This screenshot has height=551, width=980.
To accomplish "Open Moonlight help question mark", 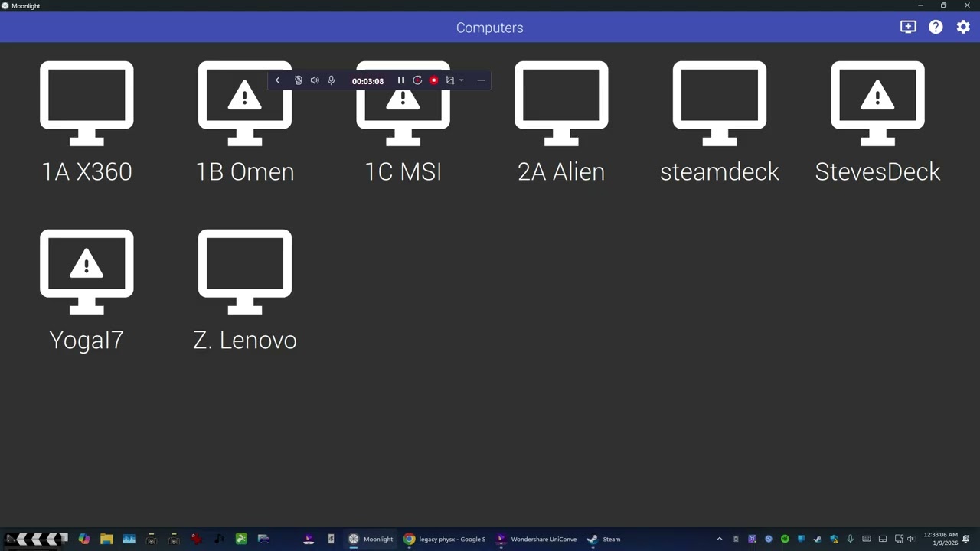I will (x=936, y=27).
